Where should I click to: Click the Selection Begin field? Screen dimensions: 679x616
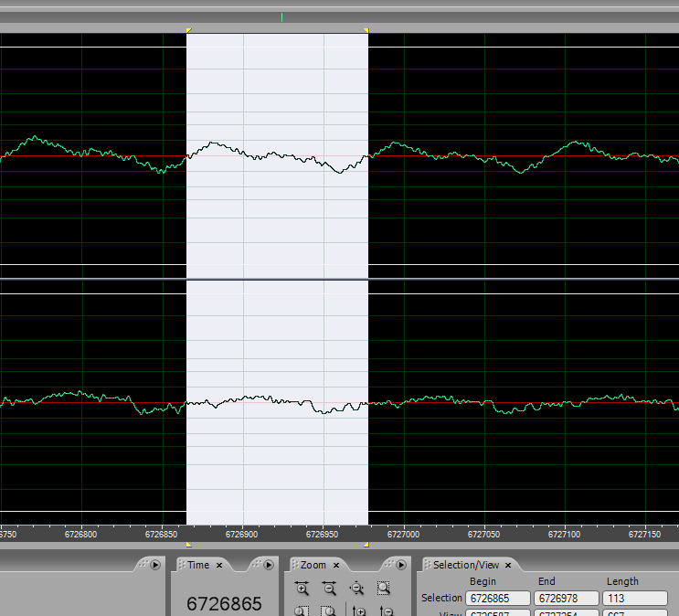[498, 598]
